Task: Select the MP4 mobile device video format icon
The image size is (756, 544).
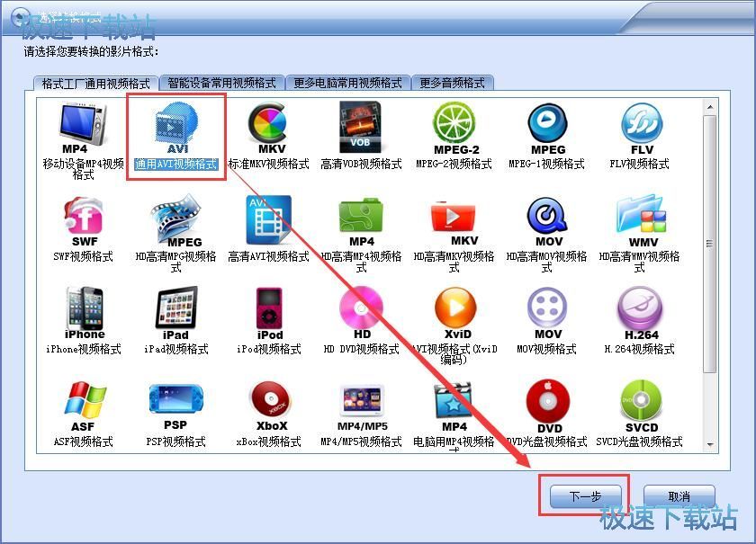Action: (x=83, y=129)
